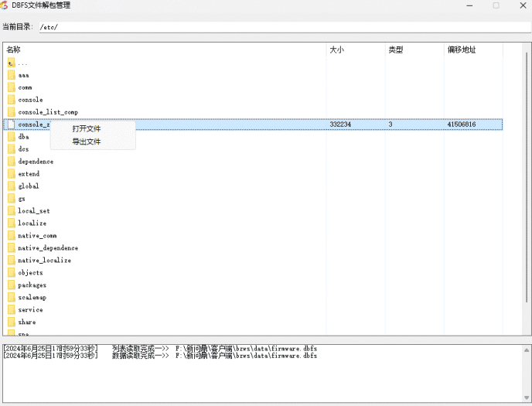Minimize the DBFS window
The image size is (532, 406).
pyautogui.click(x=469, y=5)
